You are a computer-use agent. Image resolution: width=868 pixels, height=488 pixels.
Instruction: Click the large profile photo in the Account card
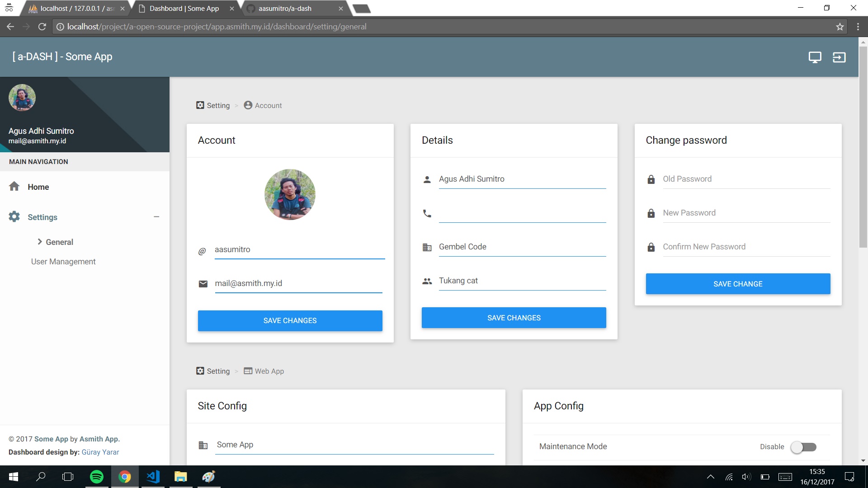pos(290,195)
